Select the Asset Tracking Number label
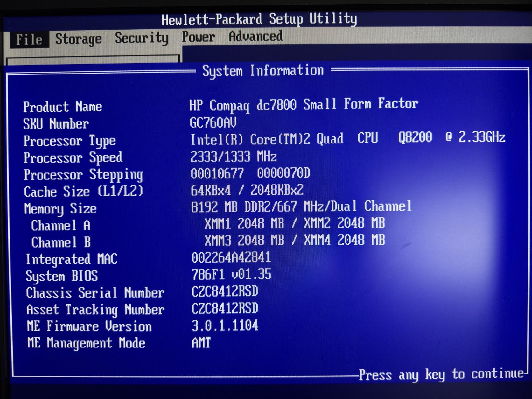 pyautogui.click(x=95, y=310)
